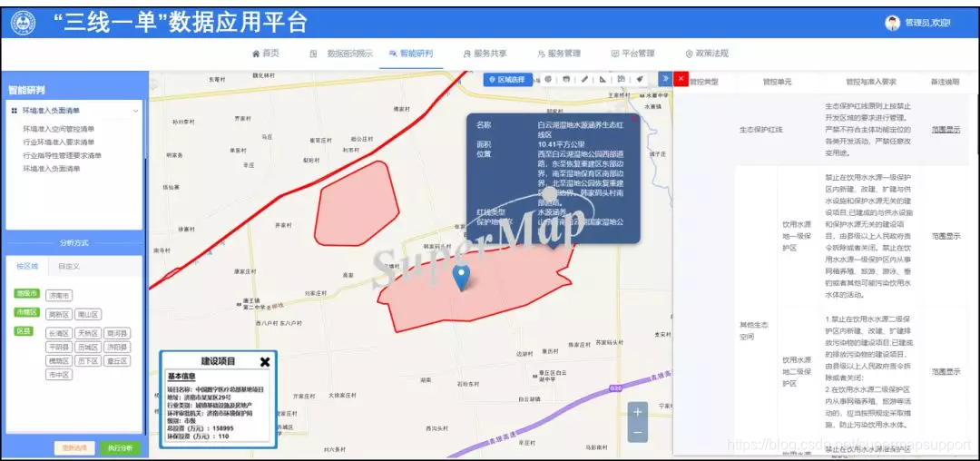
Task: Click the 管控单元 column header
Action: [x=777, y=82]
